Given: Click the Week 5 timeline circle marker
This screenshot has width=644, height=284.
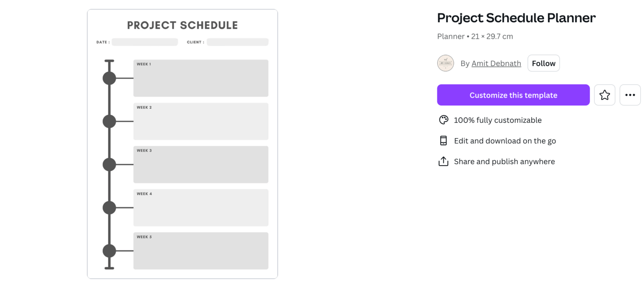Looking at the screenshot, I should (x=109, y=251).
